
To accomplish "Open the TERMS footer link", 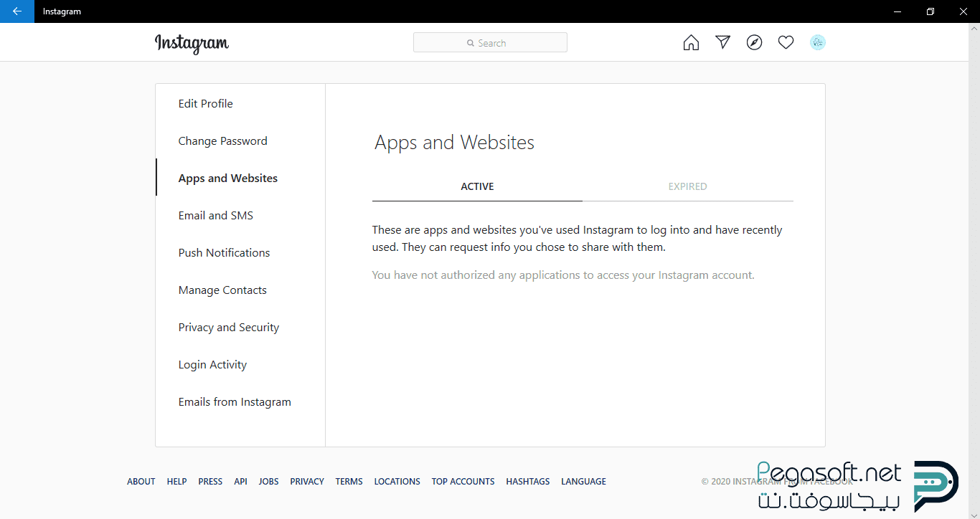I will click(349, 482).
